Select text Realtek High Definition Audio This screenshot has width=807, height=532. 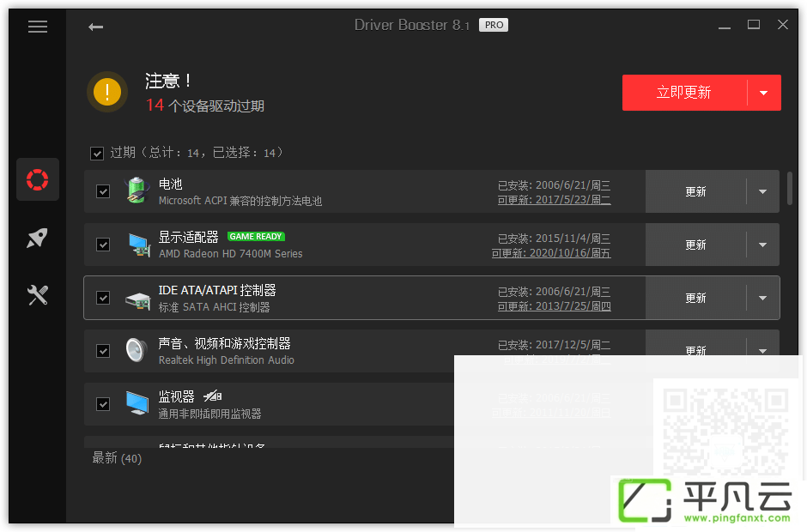[227, 360]
